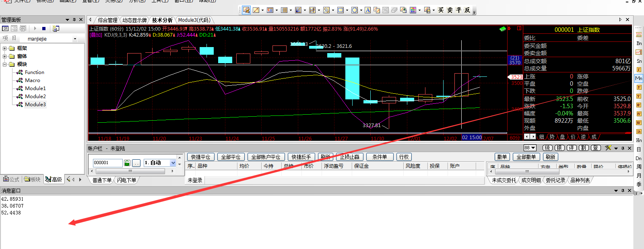Select the parallel lines drawing tool
The width and height of the screenshot is (644, 249).
(x=326, y=10)
